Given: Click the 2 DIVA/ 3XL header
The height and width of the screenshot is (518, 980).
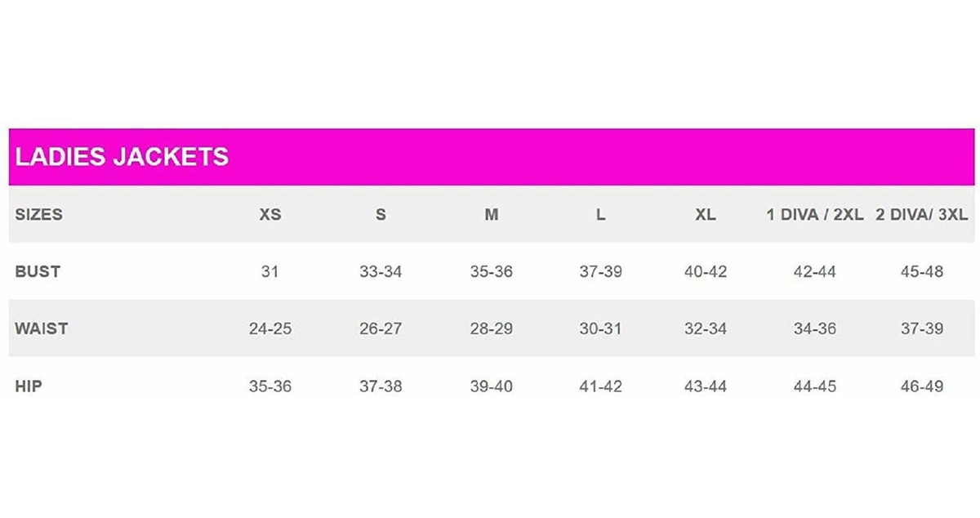Looking at the screenshot, I should tap(921, 215).
